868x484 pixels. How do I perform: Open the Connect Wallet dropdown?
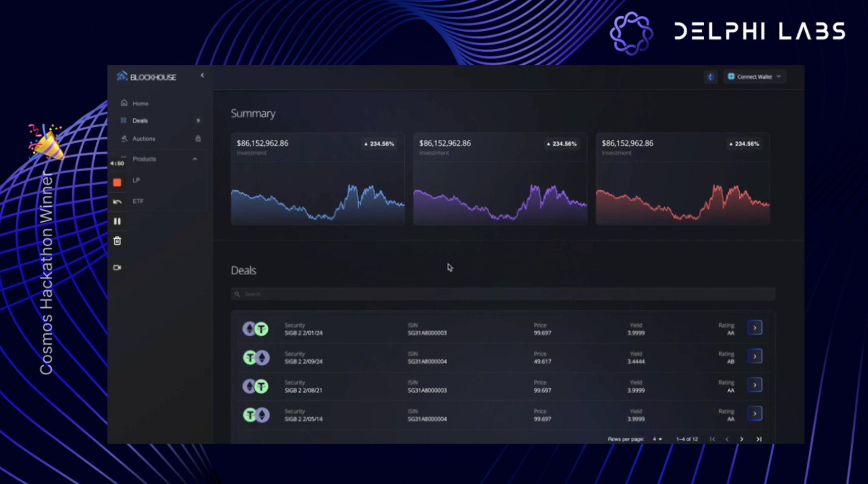tap(756, 77)
